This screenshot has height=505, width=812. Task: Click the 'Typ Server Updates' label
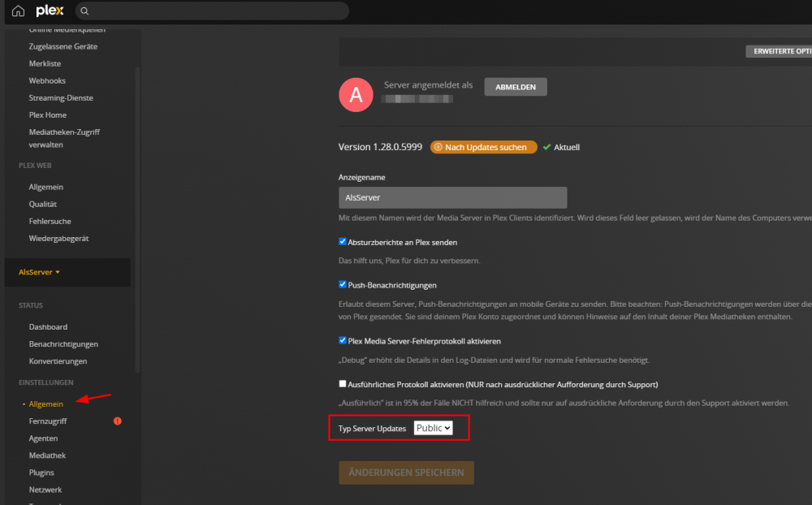373,429
